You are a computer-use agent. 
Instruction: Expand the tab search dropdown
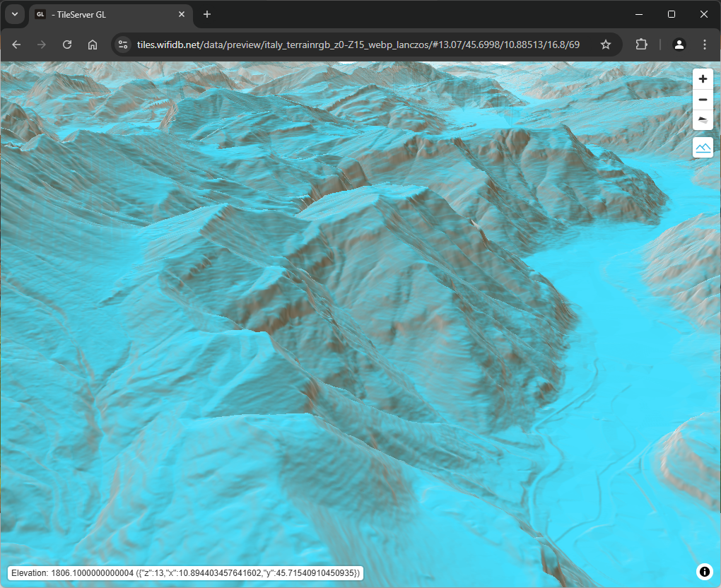tap(14, 14)
